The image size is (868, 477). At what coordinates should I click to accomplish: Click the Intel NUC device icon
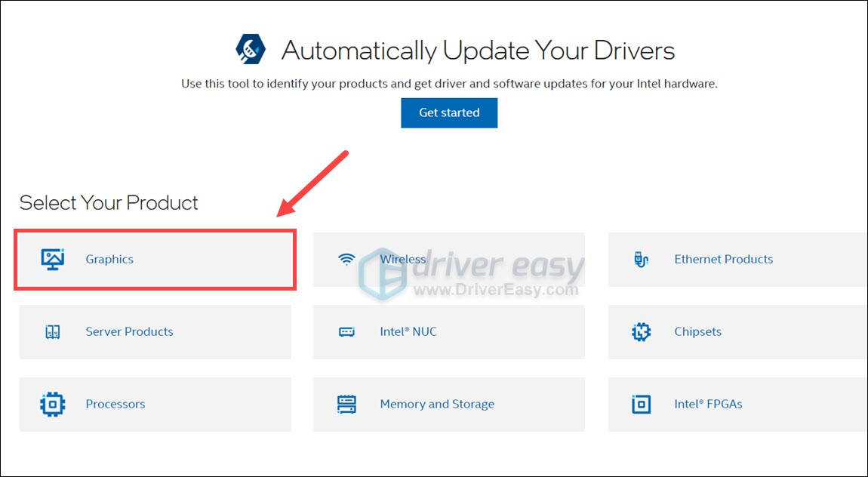(346, 331)
